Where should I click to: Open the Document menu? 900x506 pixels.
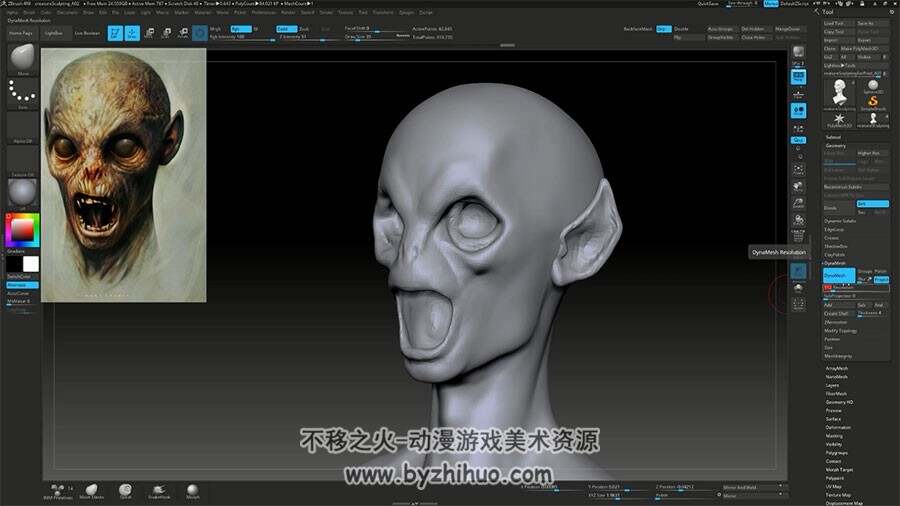[67, 12]
